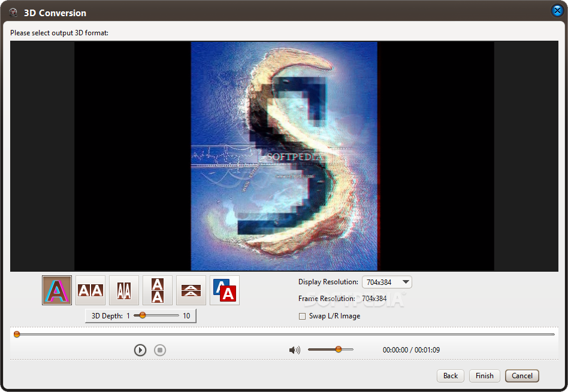Open the Display Resolution dropdown

coord(387,282)
